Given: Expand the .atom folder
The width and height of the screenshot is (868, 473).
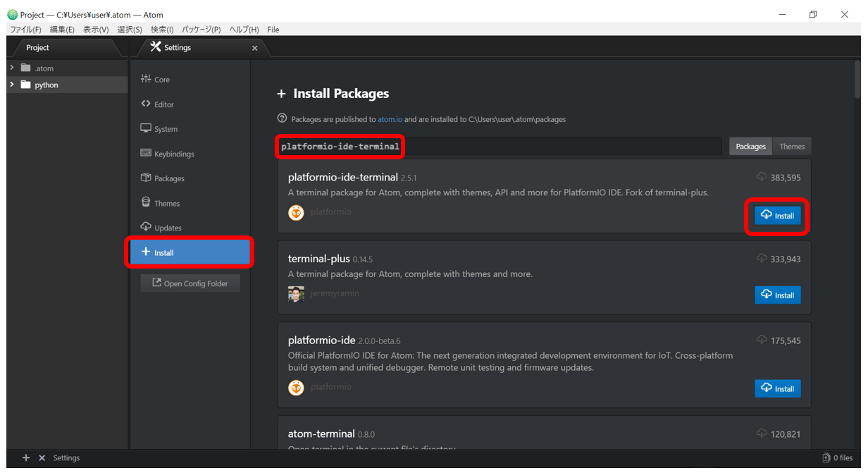Looking at the screenshot, I should [12, 68].
